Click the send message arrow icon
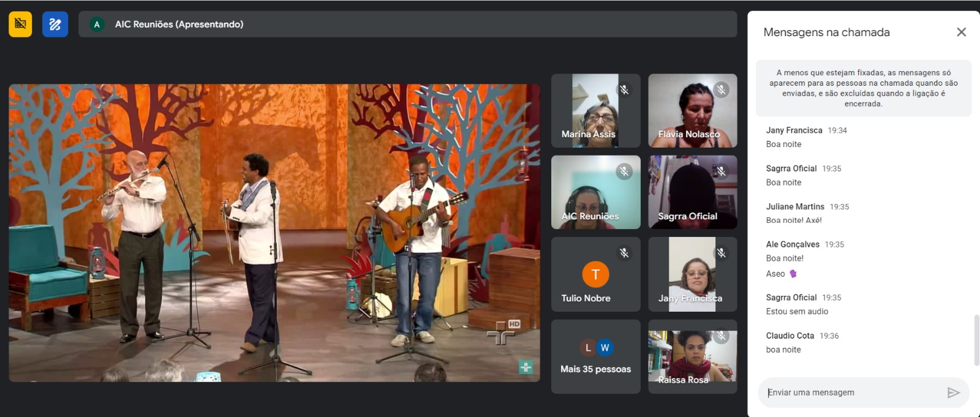 coord(953,393)
